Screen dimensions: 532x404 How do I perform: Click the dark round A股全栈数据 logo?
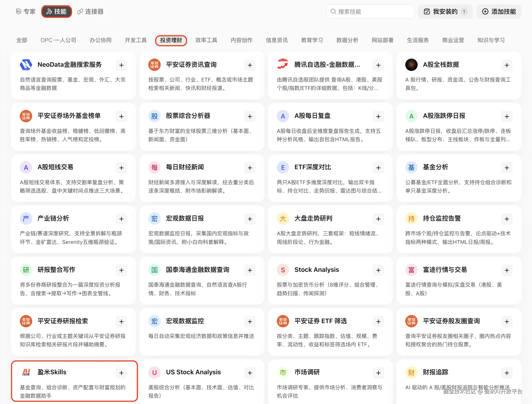coord(411,65)
